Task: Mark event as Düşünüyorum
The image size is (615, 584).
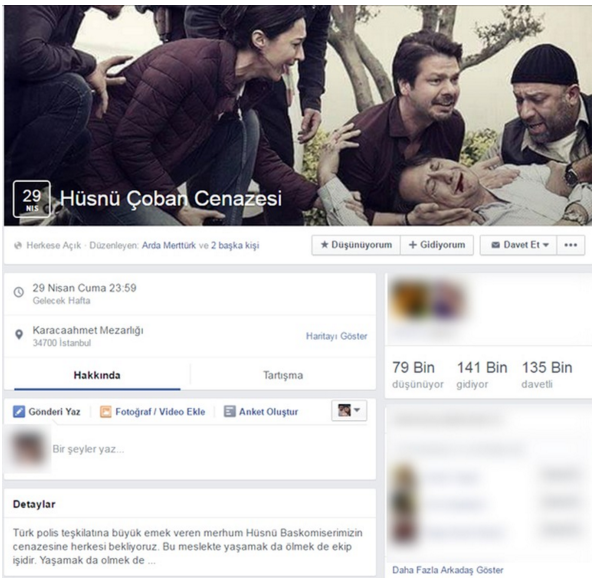Action: 356,245
